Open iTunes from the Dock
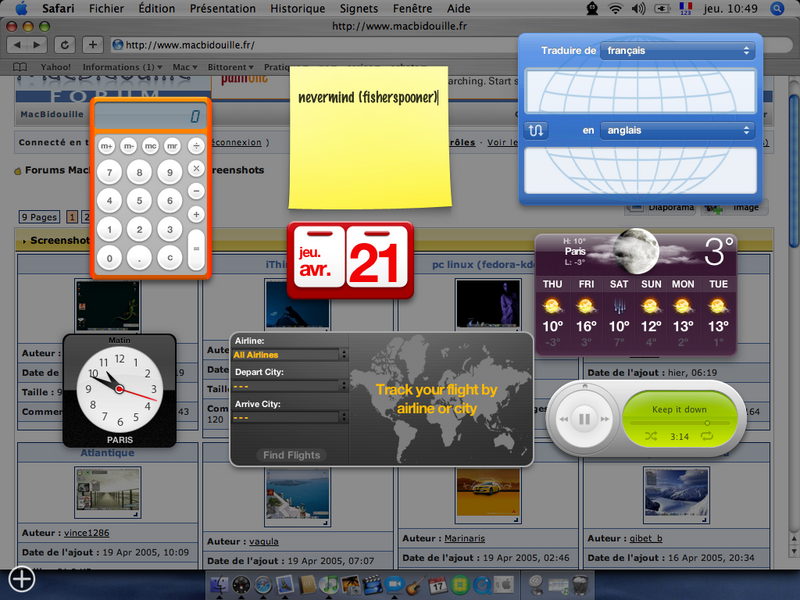Viewport: 800px width, 600px height. click(x=330, y=585)
